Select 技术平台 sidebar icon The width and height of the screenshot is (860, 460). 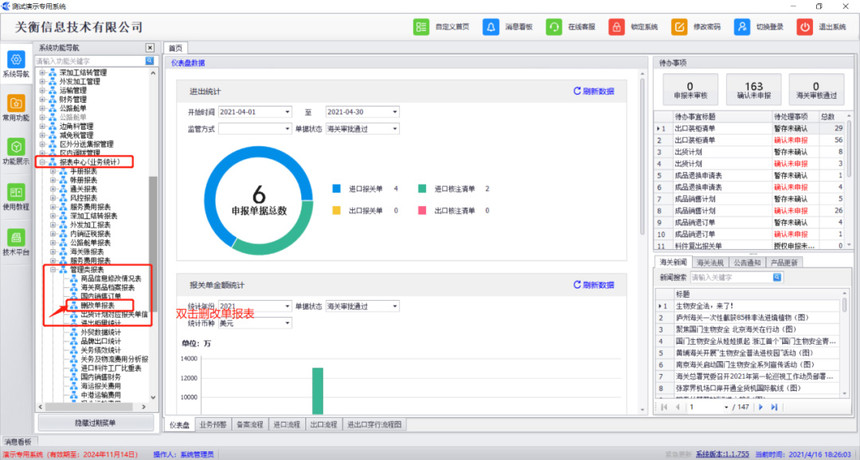point(16,238)
